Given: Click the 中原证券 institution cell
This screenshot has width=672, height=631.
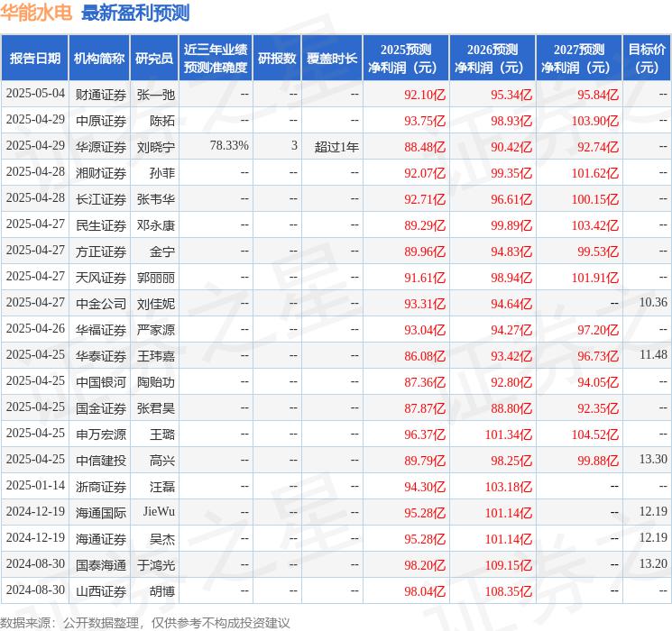Looking at the screenshot, I should coord(101,121).
